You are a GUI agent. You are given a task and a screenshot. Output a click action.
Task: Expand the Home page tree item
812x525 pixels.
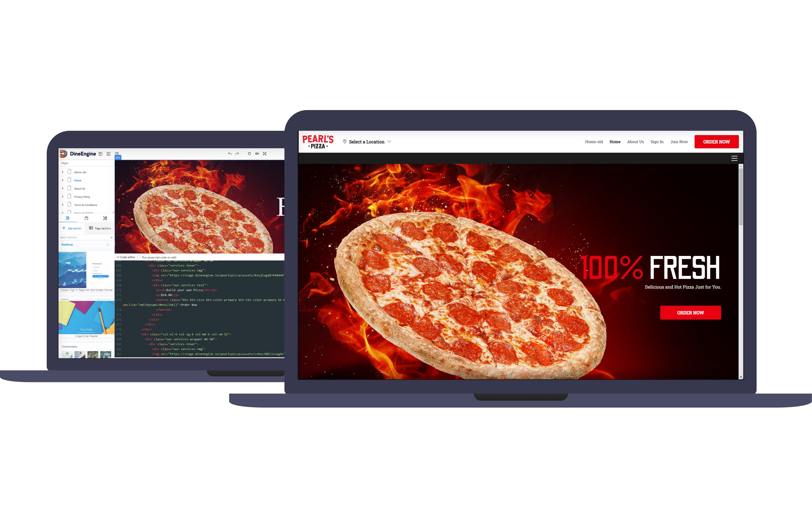coord(63,181)
